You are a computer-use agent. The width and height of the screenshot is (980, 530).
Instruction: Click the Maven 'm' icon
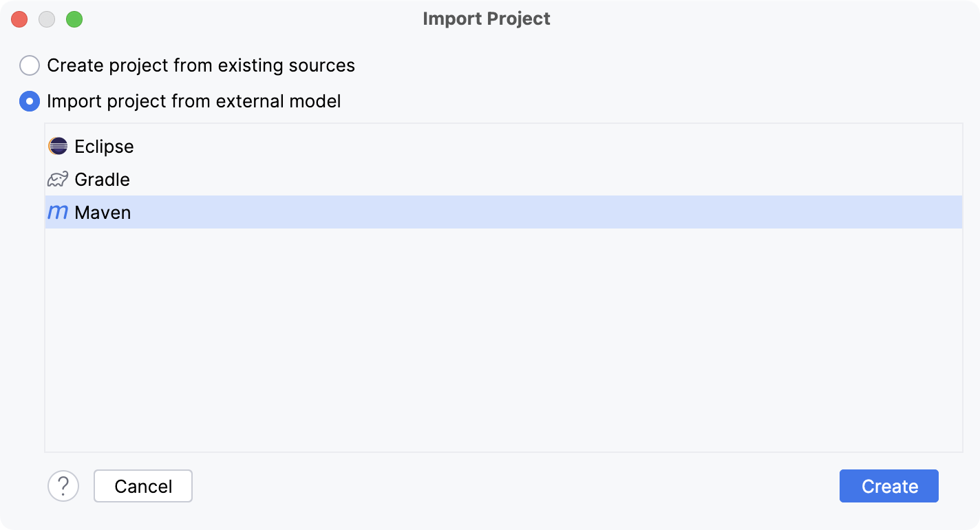(58, 212)
